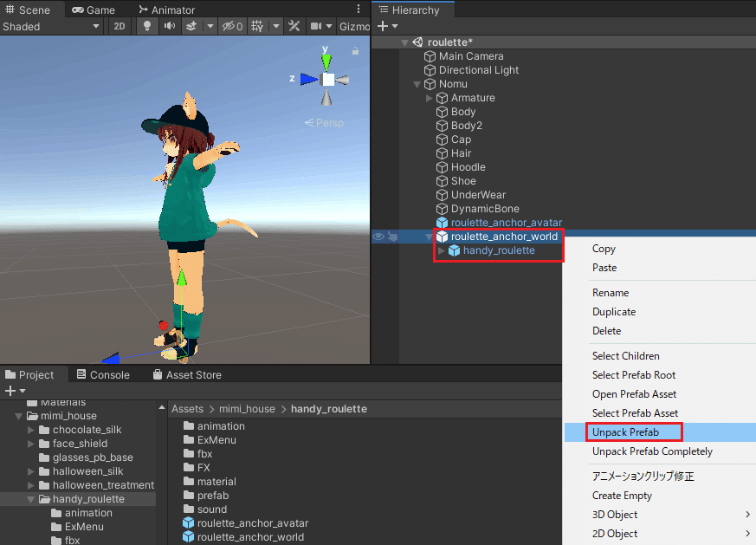This screenshot has height=545, width=756.
Task: Open the Shaded draw mode dropdown
Action: pos(51,27)
